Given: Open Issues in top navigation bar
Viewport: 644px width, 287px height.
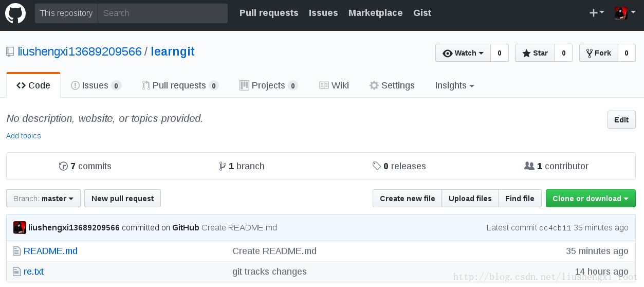Looking at the screenshot, I should point(323,13).
